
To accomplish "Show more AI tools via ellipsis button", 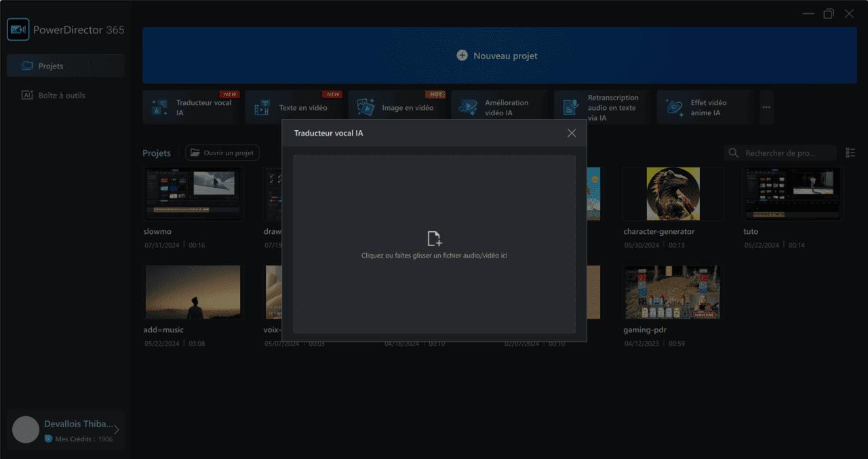I will [766, 108].
